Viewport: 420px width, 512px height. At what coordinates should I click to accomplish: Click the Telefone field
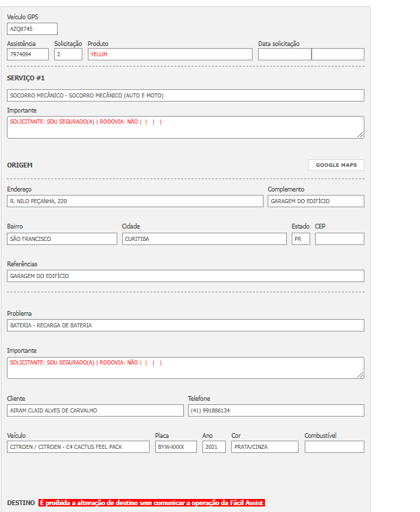point(276,410)
